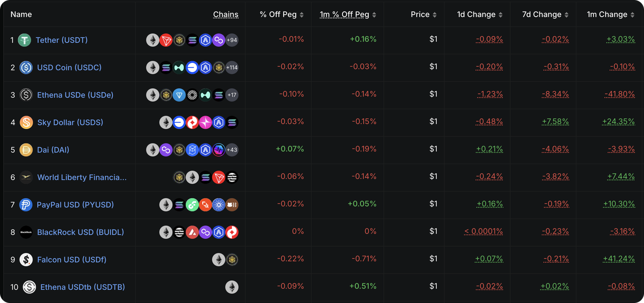
Task: Expand the +94 chains badge for Tether
Action: point(232,40)
